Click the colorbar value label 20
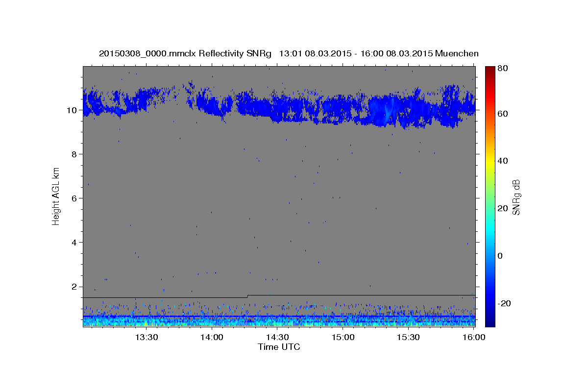588x392 pixels. 502,208
